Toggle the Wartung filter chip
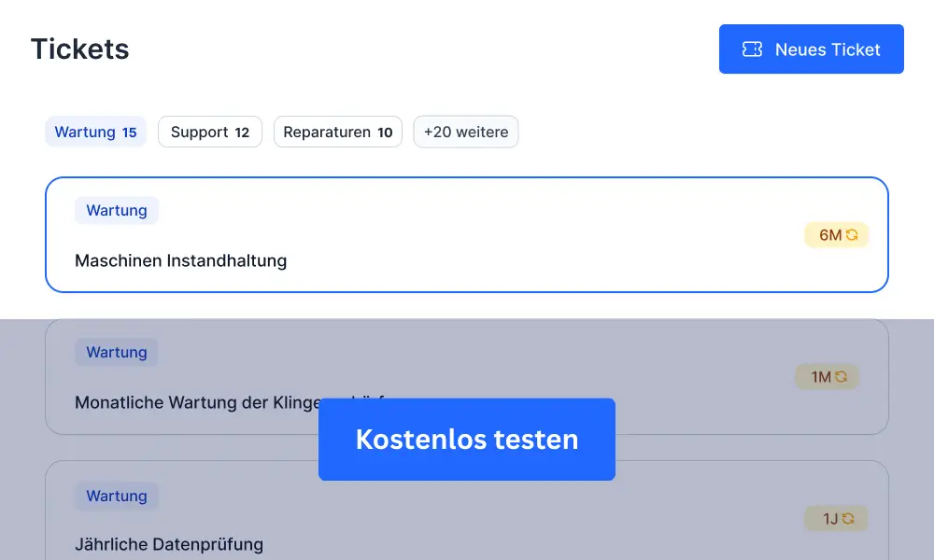 coord(95,132)
